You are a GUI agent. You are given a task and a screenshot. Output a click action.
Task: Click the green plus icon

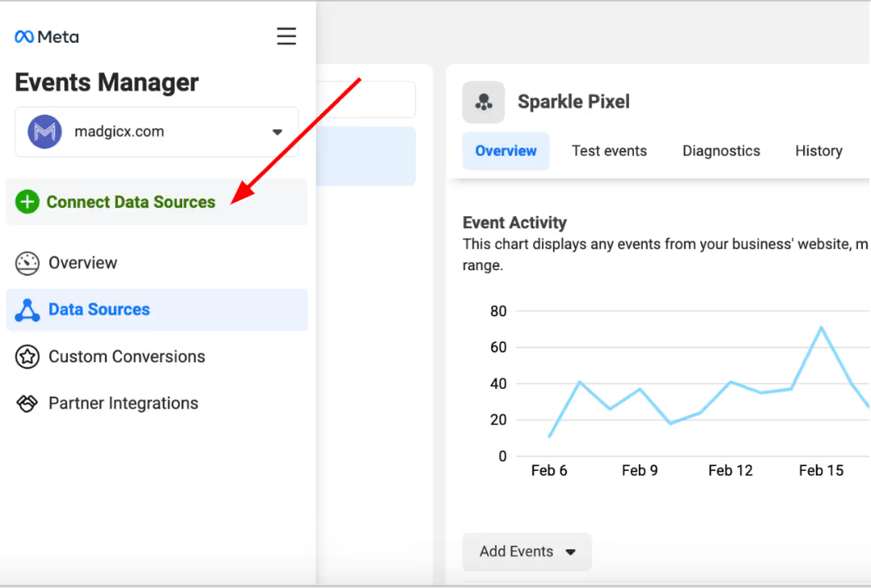point(27,202)
